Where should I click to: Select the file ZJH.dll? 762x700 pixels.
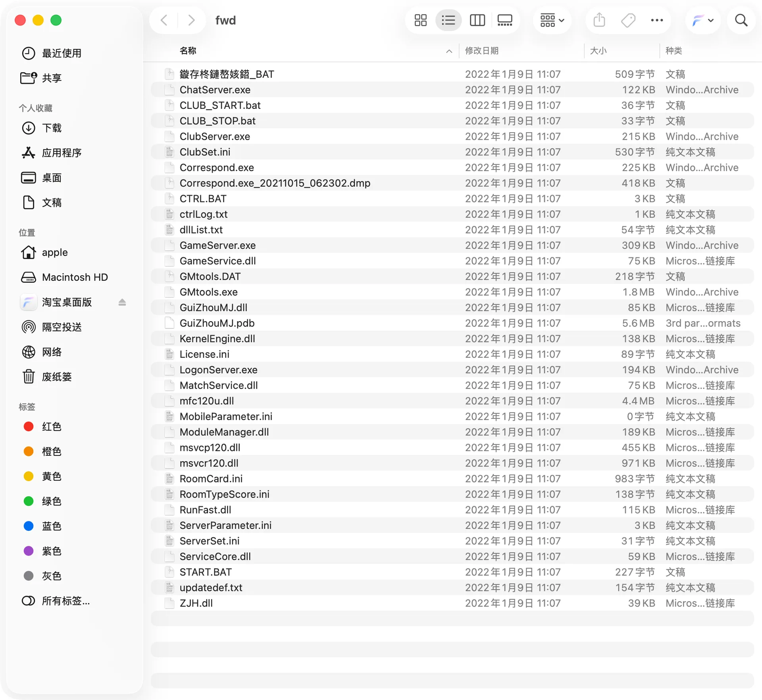pyautogui.click(x=452, y=604)
